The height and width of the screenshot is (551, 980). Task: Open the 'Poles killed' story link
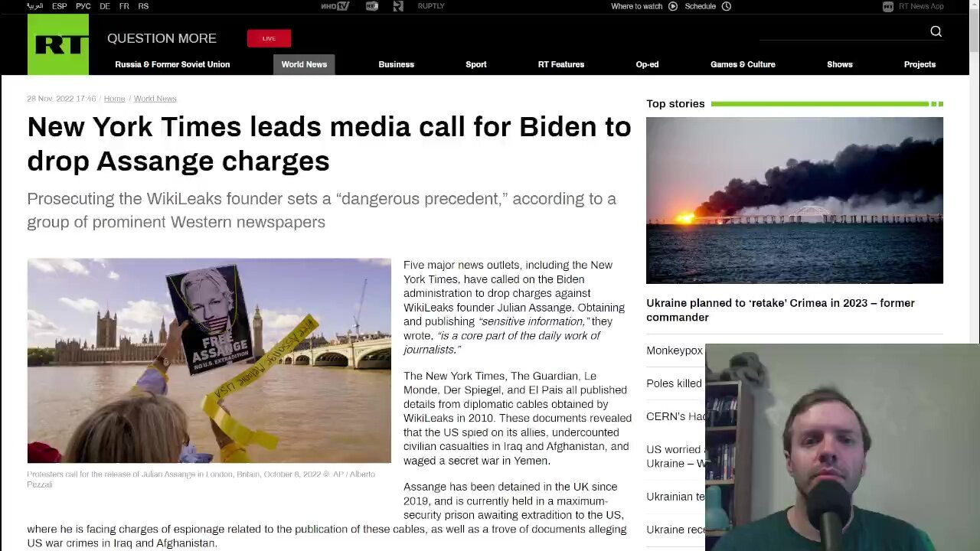coord(674,383)
